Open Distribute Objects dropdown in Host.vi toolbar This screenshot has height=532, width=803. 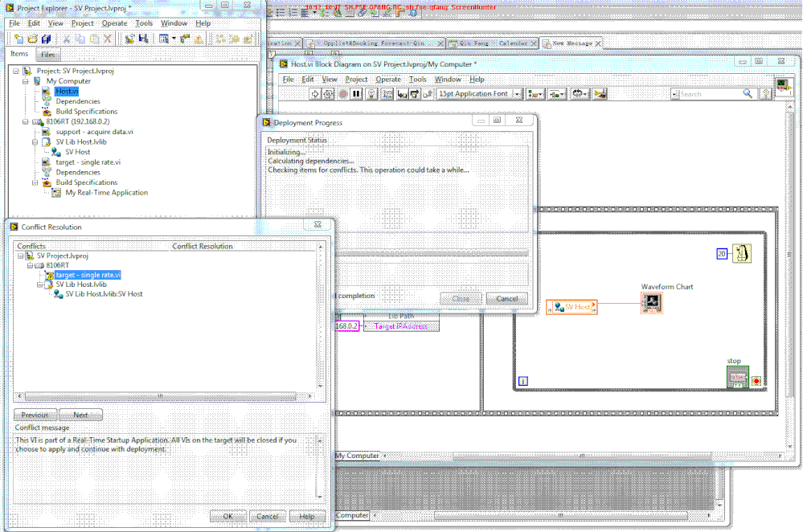556,94
